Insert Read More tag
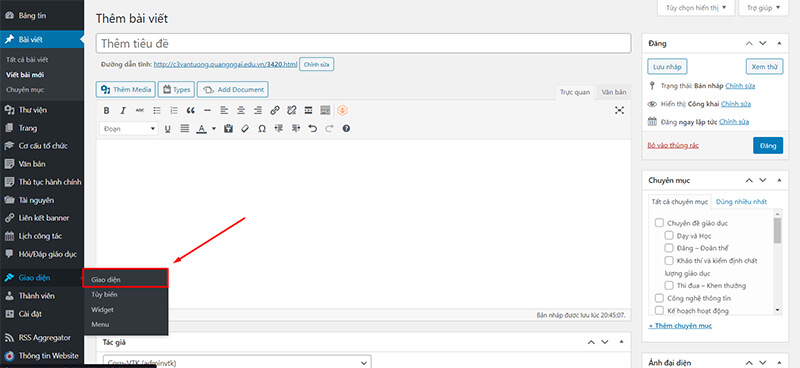Screen dimensions: 800x368 pos(309,110)
